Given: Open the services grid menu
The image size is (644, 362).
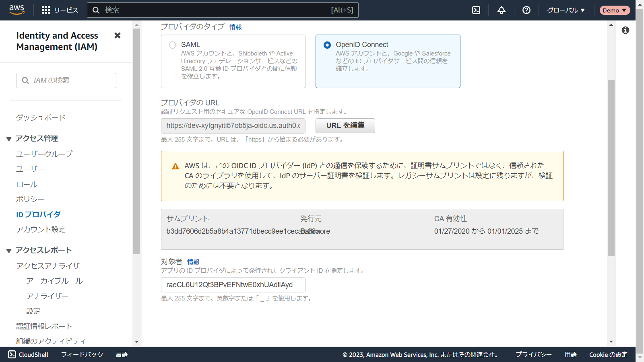Looking at the screenshot, I should pyautogui.click(x=46, y=10).
